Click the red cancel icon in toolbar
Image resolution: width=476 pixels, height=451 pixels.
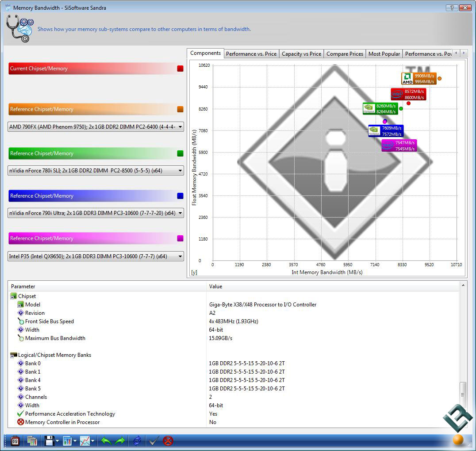(x=168, y=441)
